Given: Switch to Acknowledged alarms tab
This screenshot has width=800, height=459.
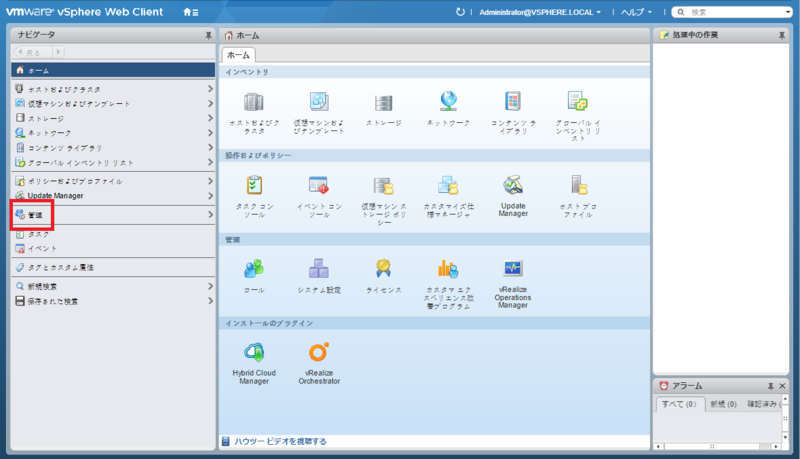Looking at the screenshot, I should click(x=763, y=404).
